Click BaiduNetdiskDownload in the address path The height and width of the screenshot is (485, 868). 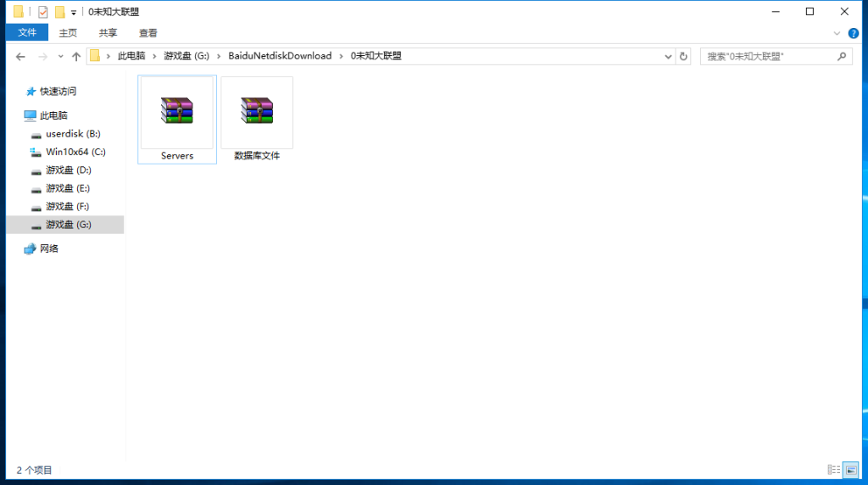[x=280, y=56]
